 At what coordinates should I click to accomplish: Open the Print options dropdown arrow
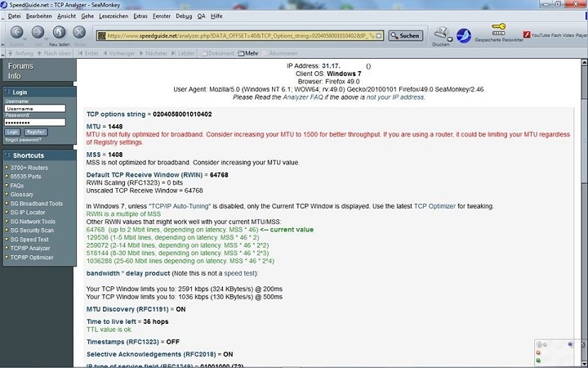click(x=450, y=39)
